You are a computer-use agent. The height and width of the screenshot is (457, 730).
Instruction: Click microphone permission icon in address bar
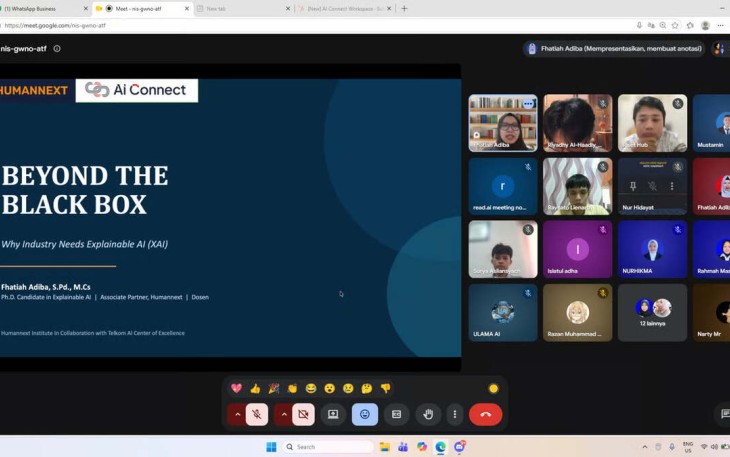click(639, 25)
